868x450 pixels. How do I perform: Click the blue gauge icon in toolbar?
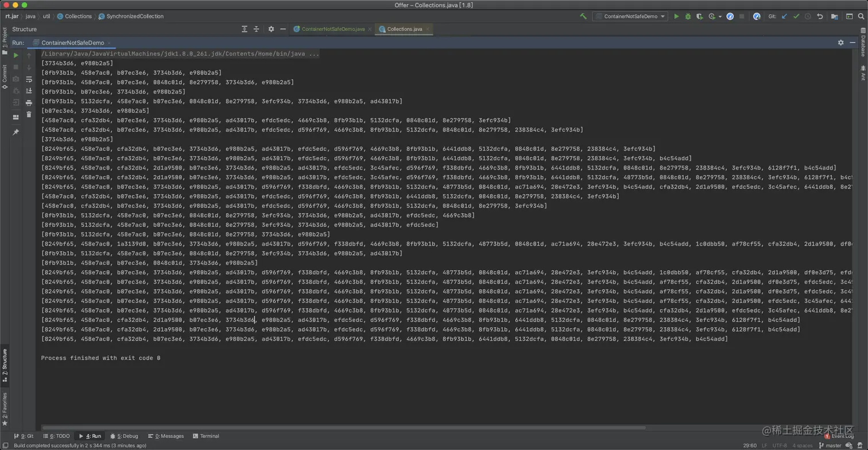click(x=730, y=17)
